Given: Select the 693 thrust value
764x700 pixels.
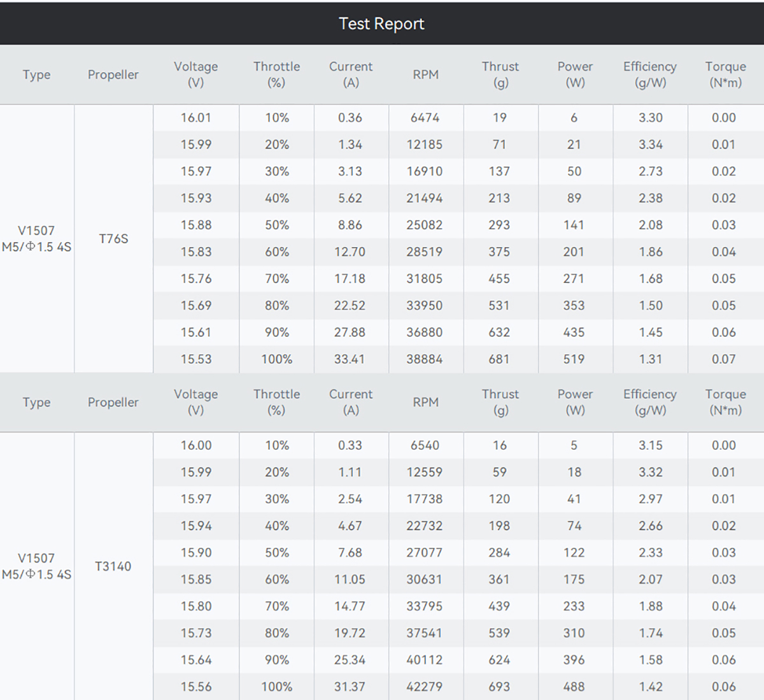Looking at the screenshot, I should pos(499,687).
